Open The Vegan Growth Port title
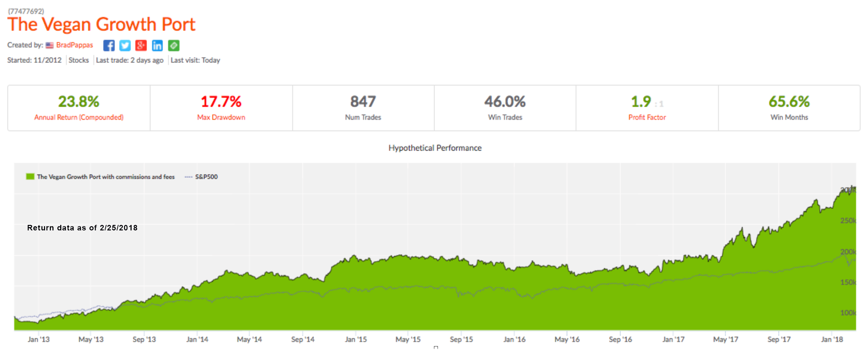The width and height of the screenshot is (868, 350). tap(101, 25)
